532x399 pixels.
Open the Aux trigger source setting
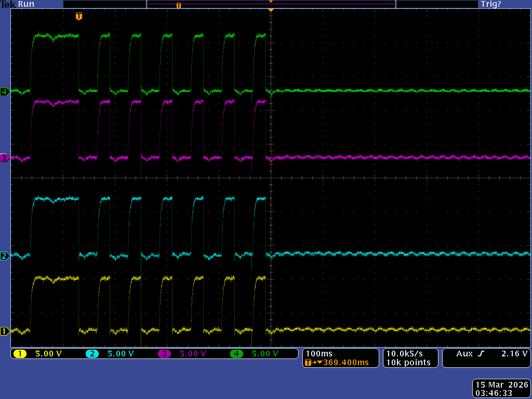click(465, 354)
